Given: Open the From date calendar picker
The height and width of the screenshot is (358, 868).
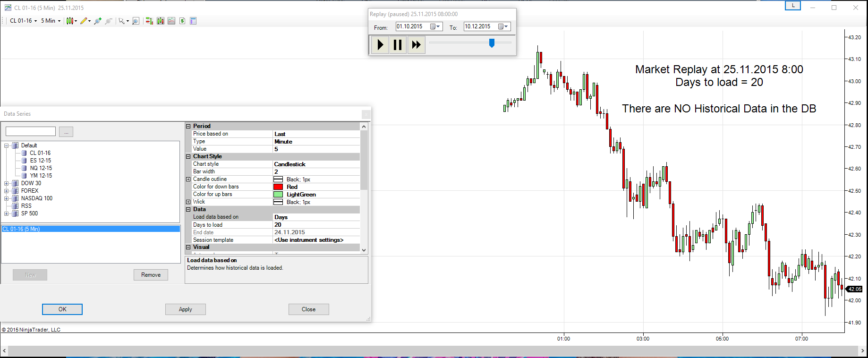Looking at the screenshot, I should [x=435, y=26].
